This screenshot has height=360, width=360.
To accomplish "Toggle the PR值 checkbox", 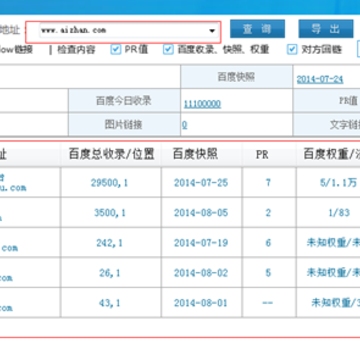I will (x=116, y=49).
